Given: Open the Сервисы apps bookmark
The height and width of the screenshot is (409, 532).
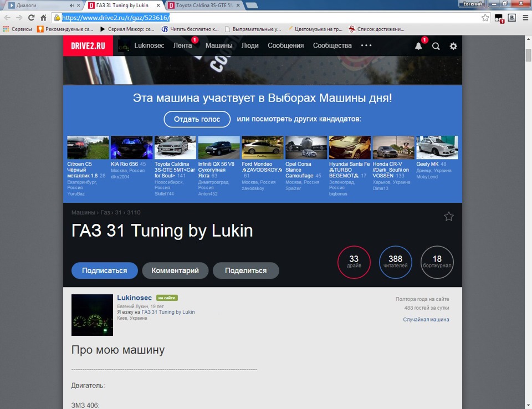Looking at the screenshot, I should pyautogui.click(x=18, y=29).
